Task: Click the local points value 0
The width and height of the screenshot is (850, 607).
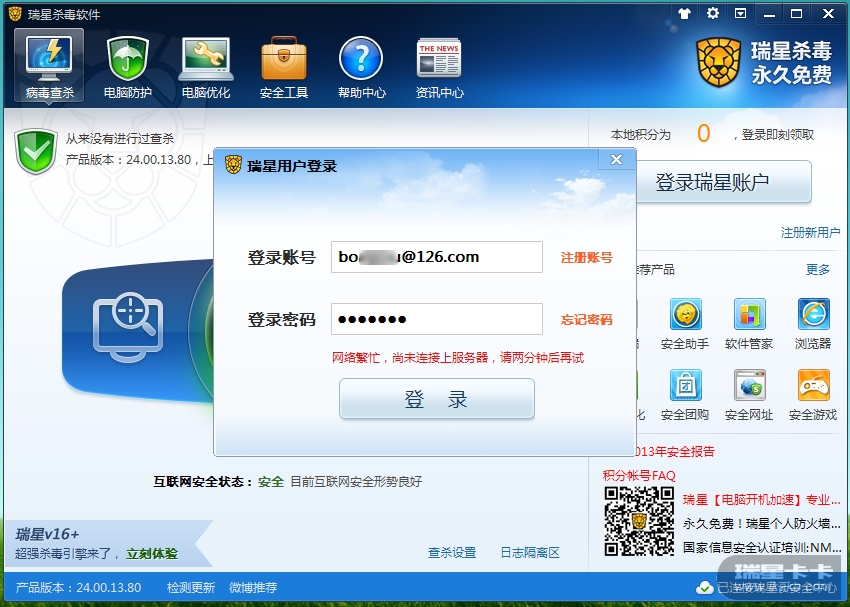Action: point(703,133)
